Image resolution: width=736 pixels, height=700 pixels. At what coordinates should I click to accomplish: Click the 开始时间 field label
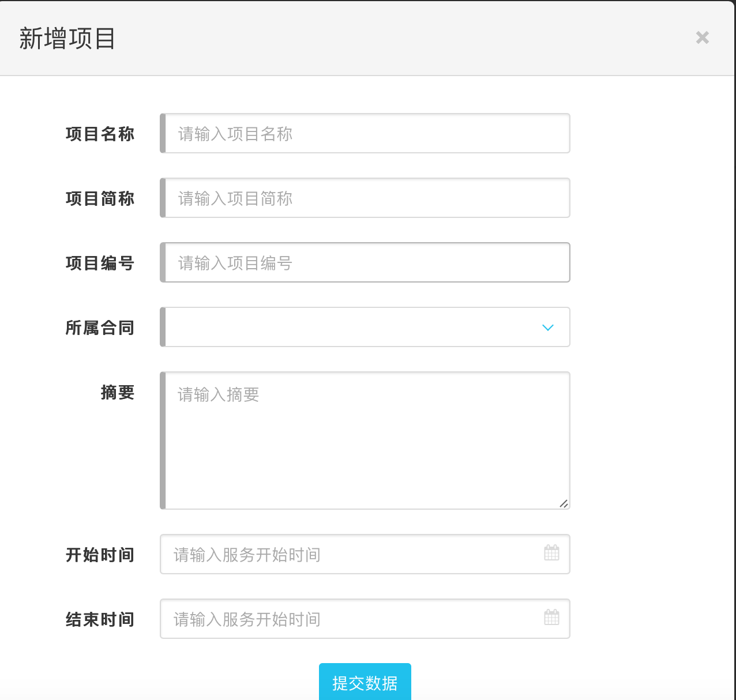[100, 555]
